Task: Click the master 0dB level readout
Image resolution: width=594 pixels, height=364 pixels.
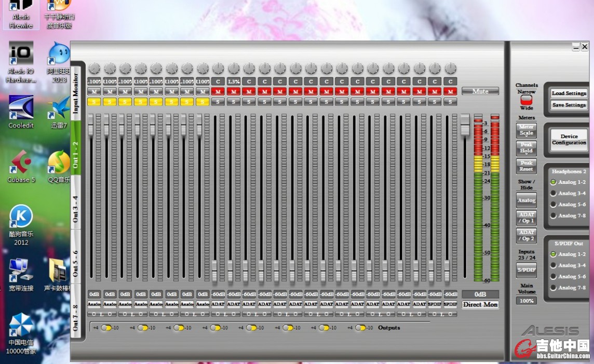Action: (480, 294)
